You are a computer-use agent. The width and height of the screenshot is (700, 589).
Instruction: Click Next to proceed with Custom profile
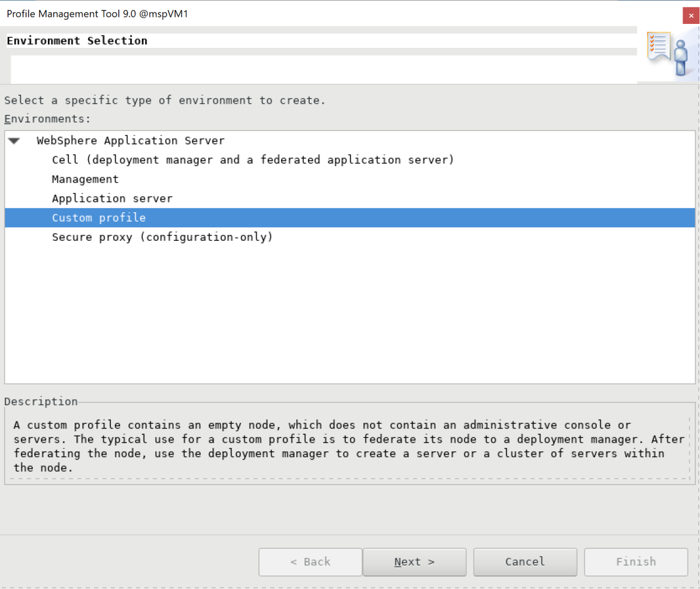tap(414, 562)
